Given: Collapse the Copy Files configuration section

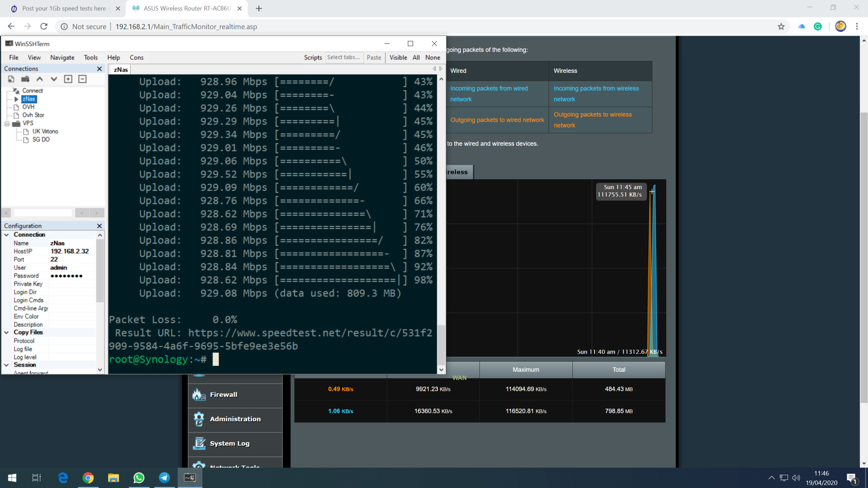Looking at the screenshot, I should [6, 333].
